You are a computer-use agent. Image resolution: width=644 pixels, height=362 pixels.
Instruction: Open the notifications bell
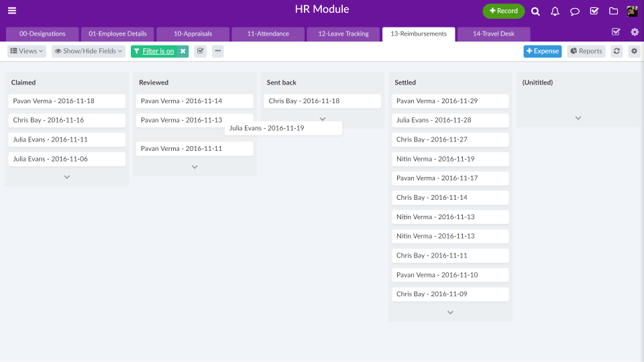point(555,11)
